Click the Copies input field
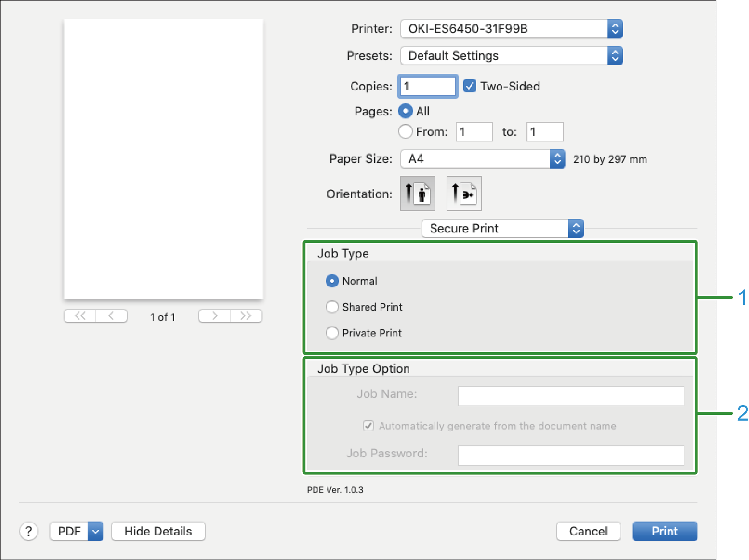Screen dimensions: 749x560 tap(428, 86)
